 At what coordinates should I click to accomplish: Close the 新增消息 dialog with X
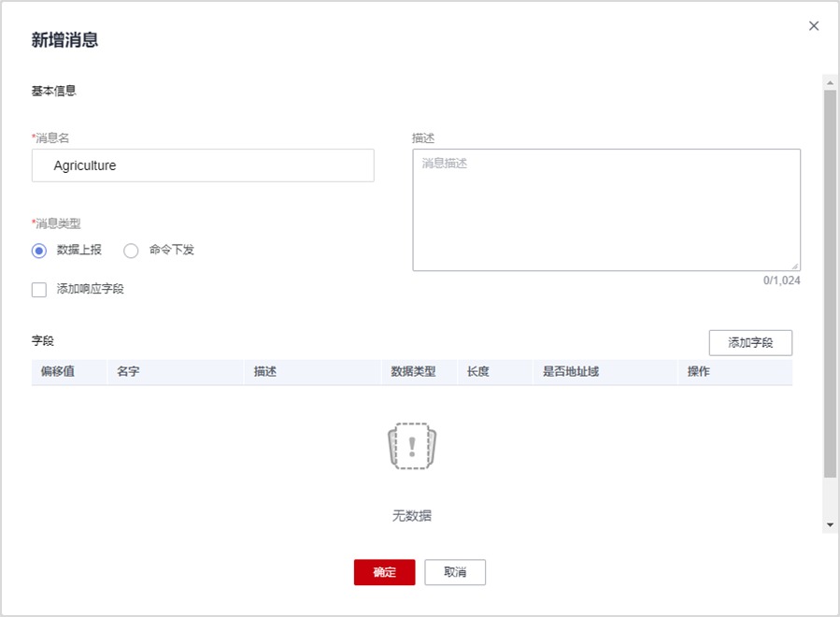coord(814,26)
